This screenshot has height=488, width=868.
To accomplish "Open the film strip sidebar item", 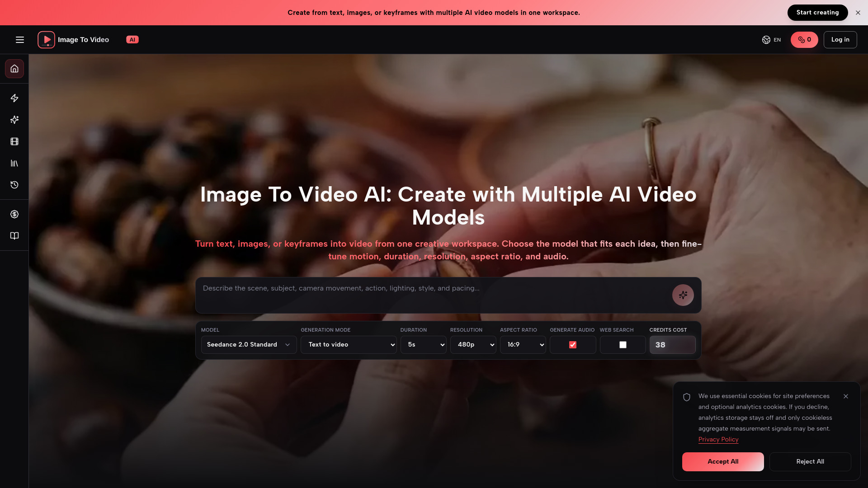I will click(14, 141).
